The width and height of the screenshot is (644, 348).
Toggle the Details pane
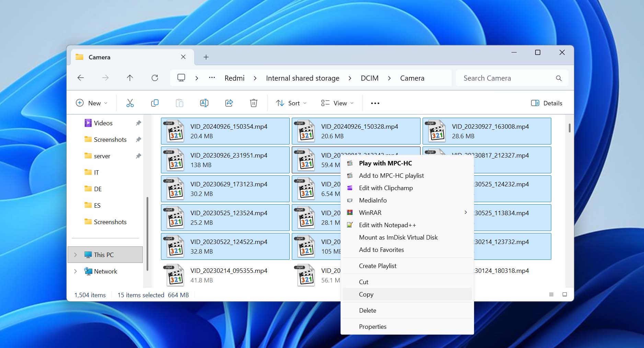(x=547, y=103)
